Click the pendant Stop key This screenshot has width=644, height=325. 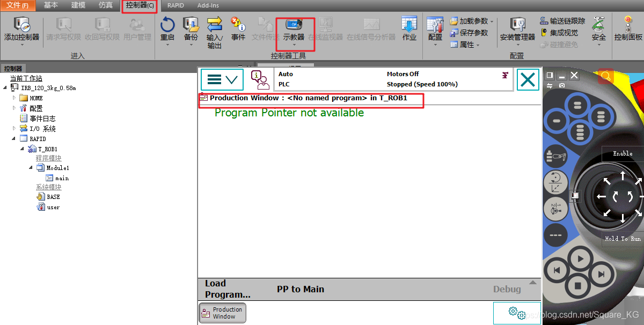(x=578, y=287)
